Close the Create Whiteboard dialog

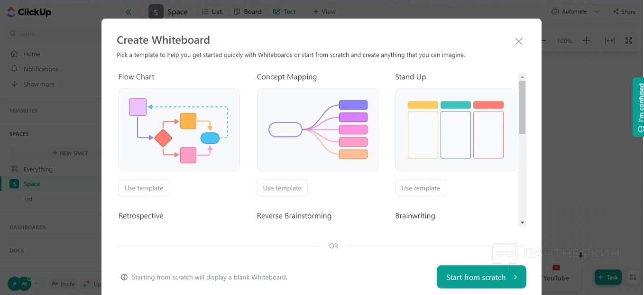(x=518, y=41)
